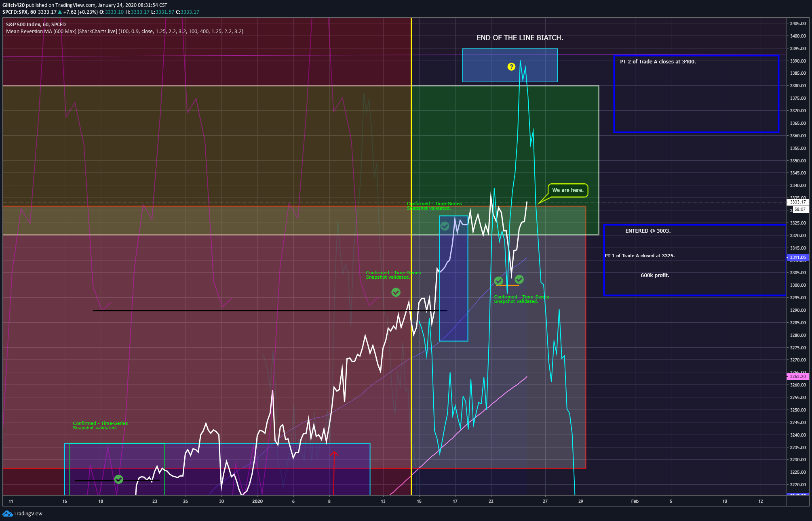Click the '15' date axis label
The height and width of the screenshot is (521, 812).
pyautogui.click(x=419, y=501)
